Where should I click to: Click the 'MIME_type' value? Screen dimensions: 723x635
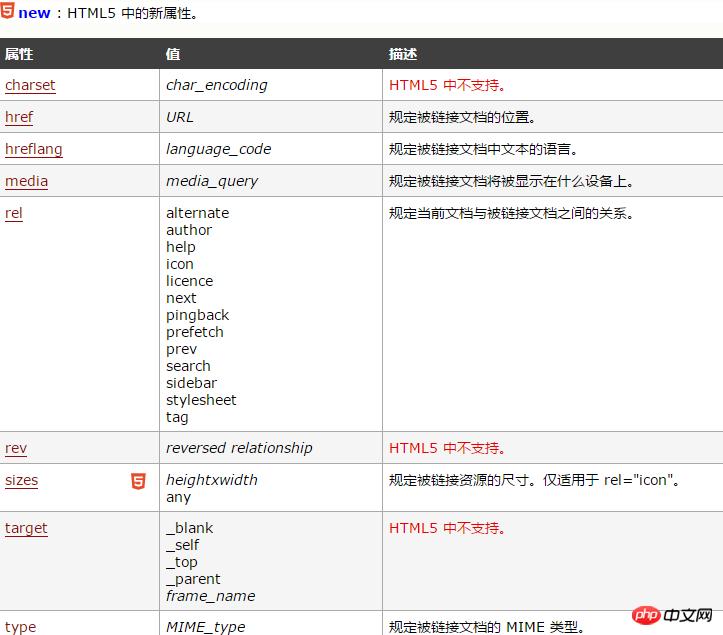[x=206, y=627]
